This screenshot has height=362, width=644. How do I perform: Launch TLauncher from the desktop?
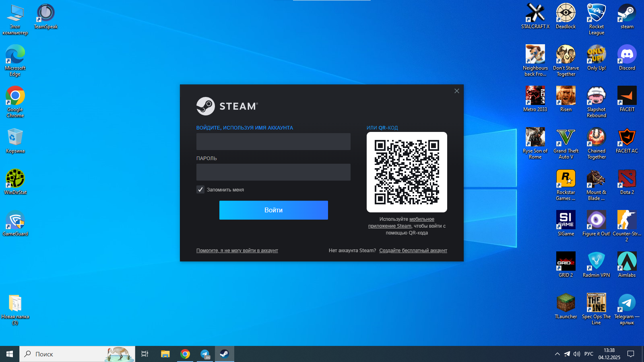[566, 306]
